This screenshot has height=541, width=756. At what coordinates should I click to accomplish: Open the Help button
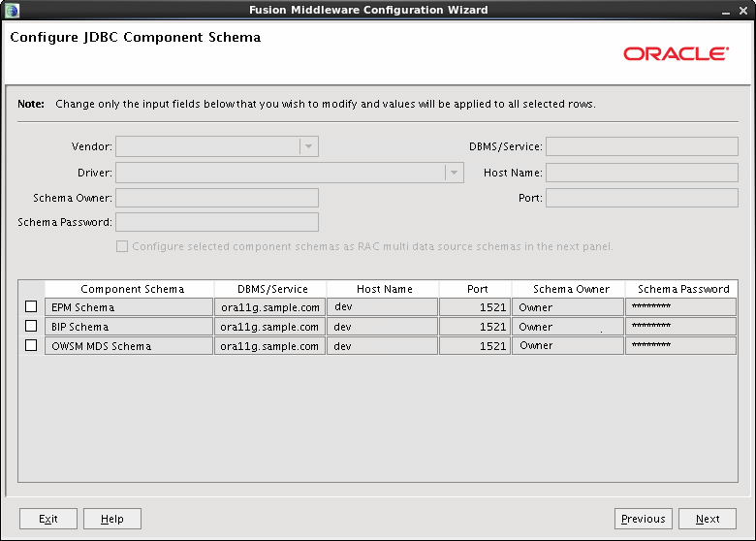[x=112, y=519]
